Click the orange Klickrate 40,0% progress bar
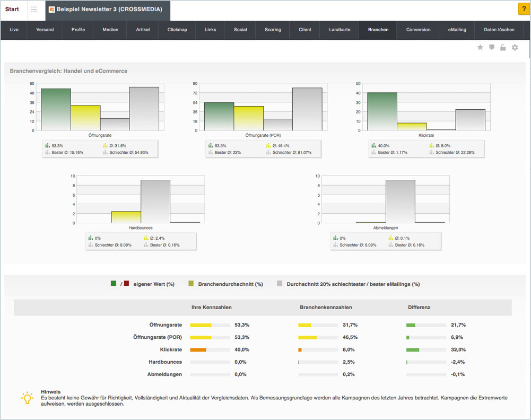531x420 pixels. coord(198,350)
